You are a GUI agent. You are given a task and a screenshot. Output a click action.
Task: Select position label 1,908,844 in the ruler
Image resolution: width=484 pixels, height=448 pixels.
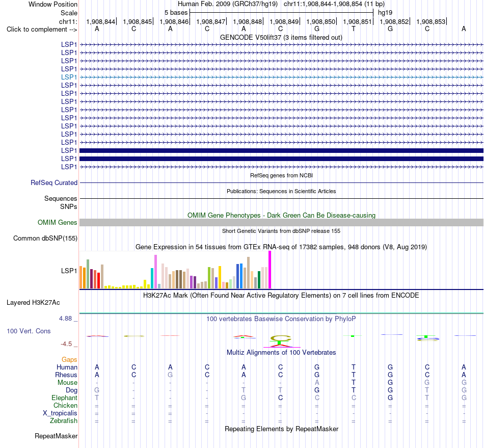pos(101,21)
